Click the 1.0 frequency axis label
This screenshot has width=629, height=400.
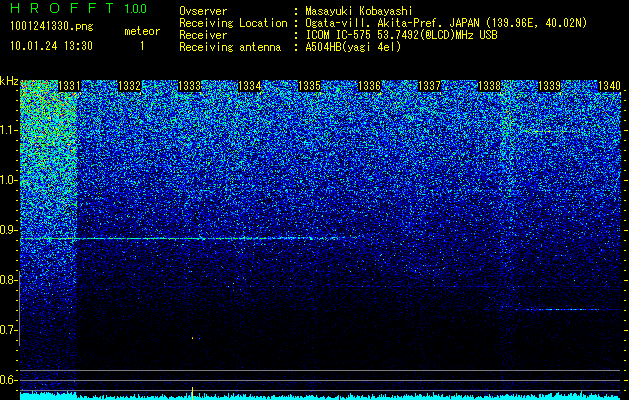(x=9, y=180)
